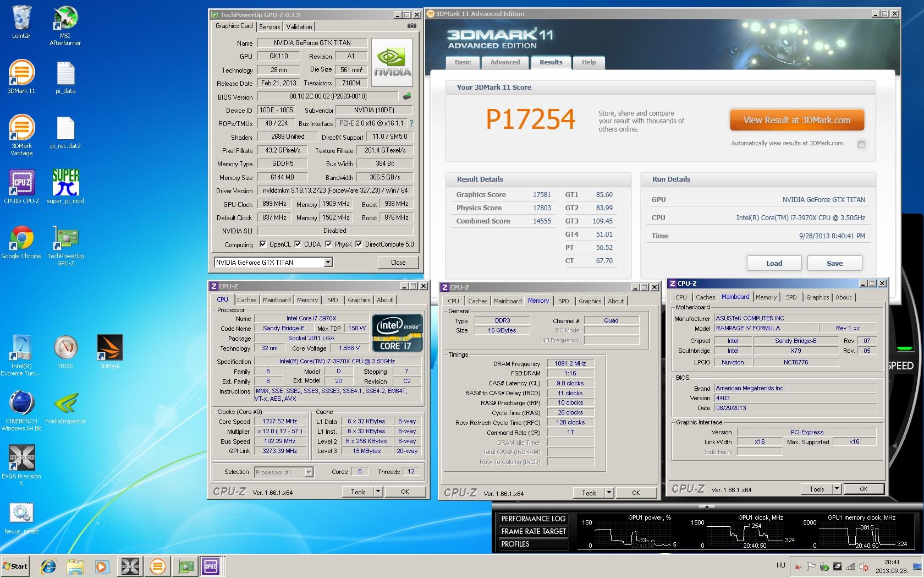Image resolution: width=924 pixels, height=578 pixels.
Task: Select the Google Chrome desktop icon
Action: pyautogui.click(x=21, y=242)
